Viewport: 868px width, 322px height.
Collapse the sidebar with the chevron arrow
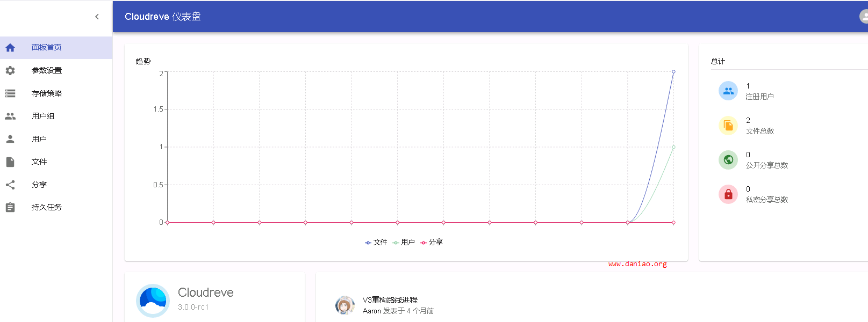click(x=97, y=17)
